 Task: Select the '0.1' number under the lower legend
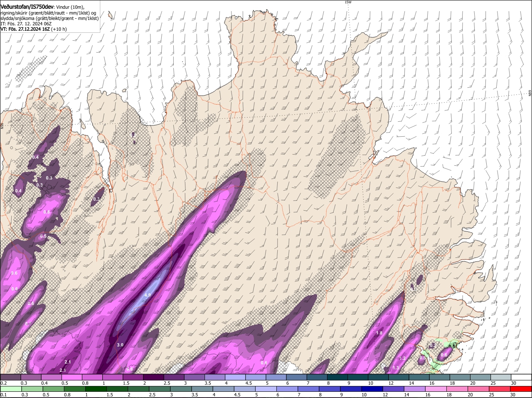point(3,395)
